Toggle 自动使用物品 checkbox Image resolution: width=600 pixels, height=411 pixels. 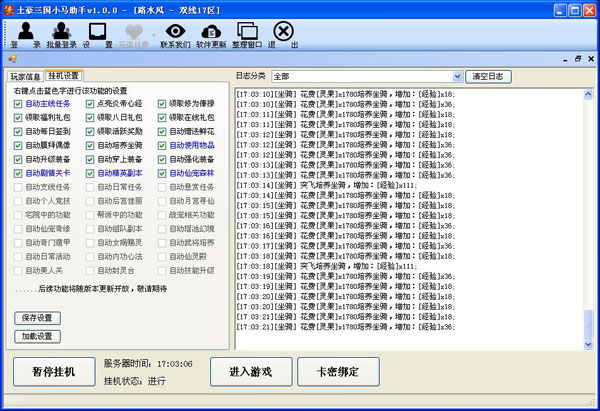[x=162, y=145]
